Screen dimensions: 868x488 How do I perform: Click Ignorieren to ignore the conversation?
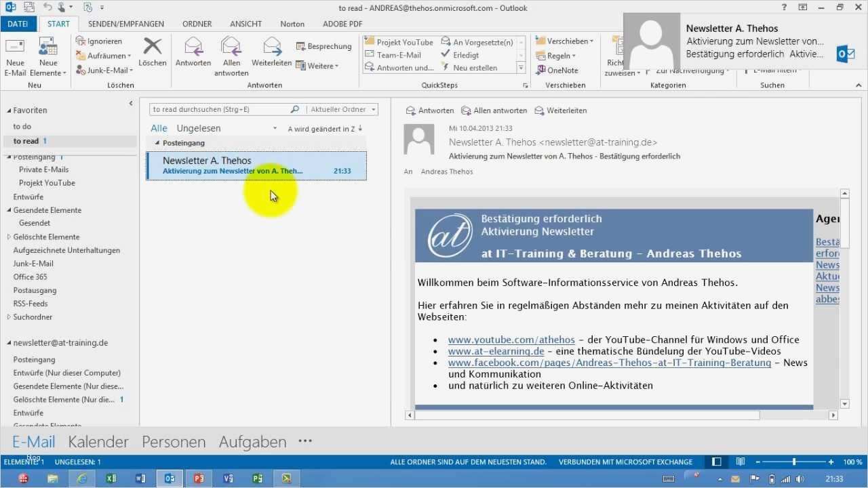(100, 41)
